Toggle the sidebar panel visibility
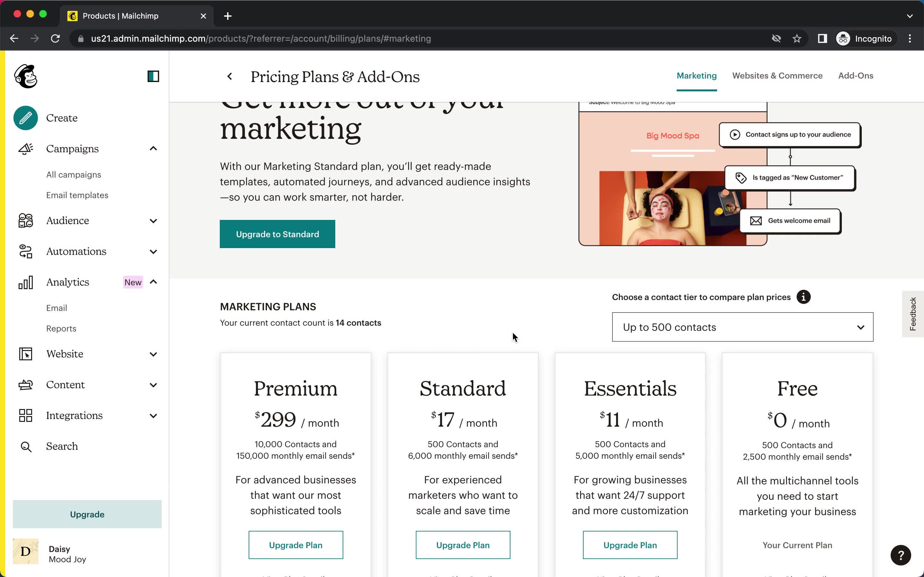 [153, 76]
